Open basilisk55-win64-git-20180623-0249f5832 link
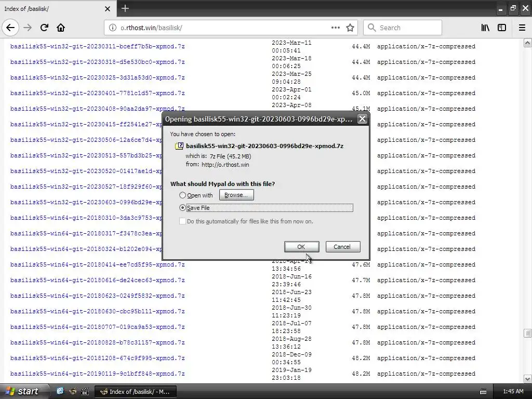The image size is (532, 399). click(x=97, y=296)
